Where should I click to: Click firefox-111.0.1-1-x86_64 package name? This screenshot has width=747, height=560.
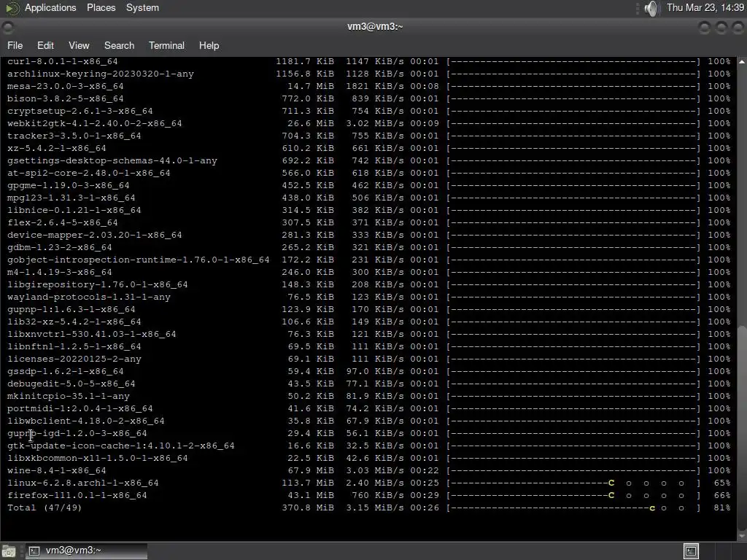(x=77, y=495)
